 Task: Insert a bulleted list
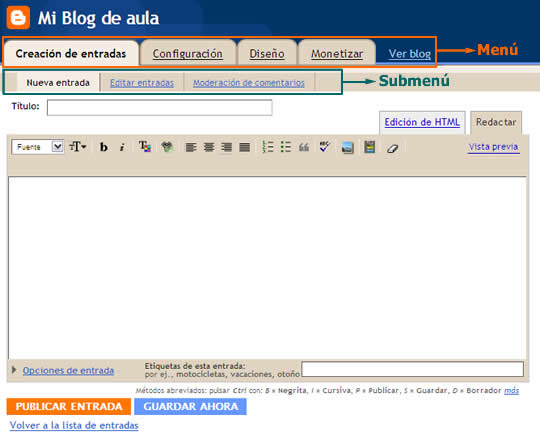pyautogui.click(x=285, y=147)
